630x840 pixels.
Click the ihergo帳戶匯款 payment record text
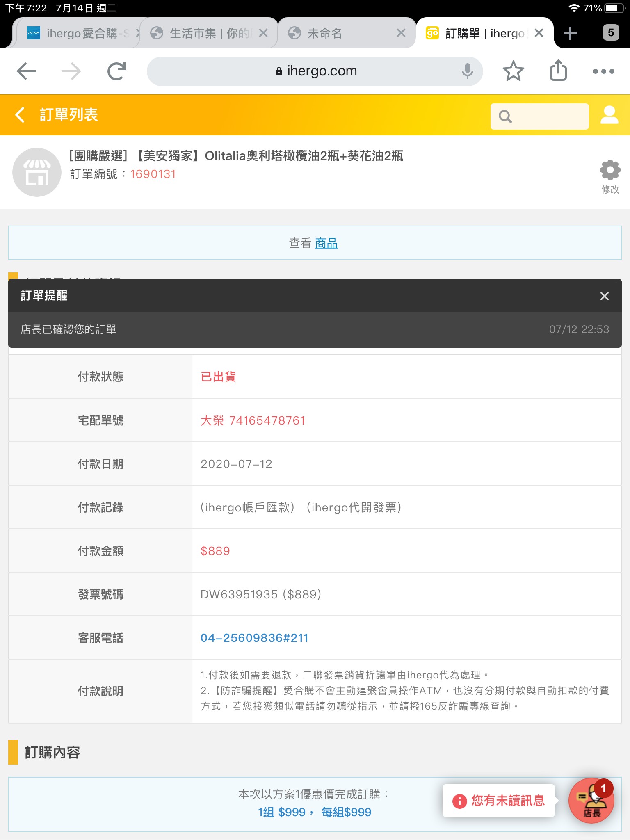click(x=247, y=507)
